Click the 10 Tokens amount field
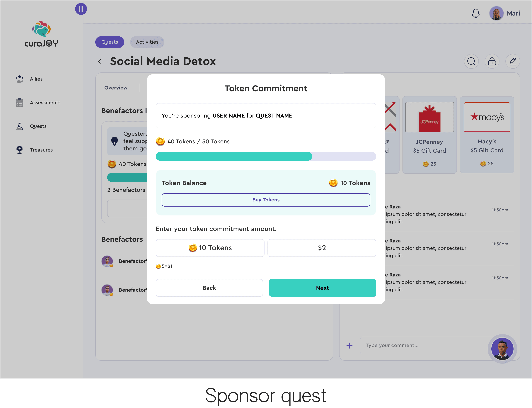This screenshot has height=408, width=532. pyautogui.click(x=210, y=248)
